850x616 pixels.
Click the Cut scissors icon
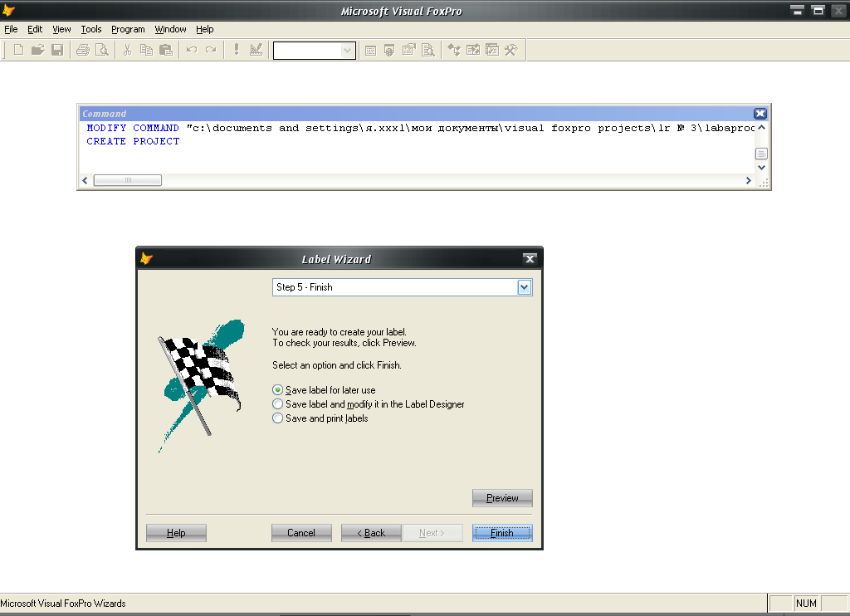point(127,51)
